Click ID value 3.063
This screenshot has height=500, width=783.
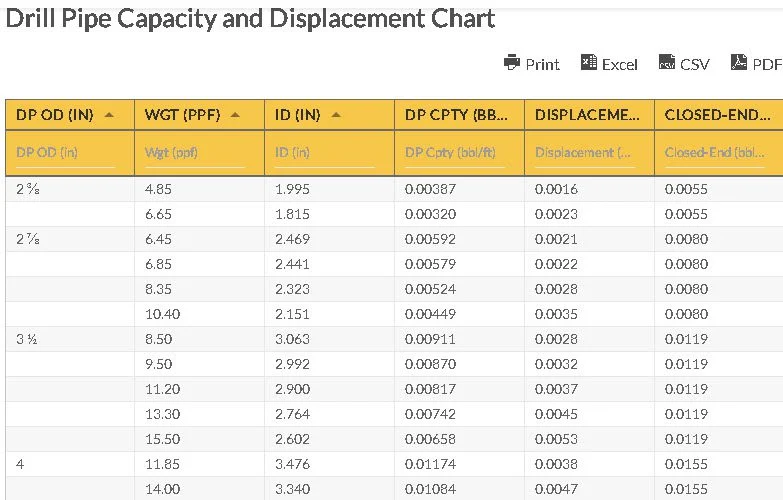pyautogui.click(x=292, y=339)
